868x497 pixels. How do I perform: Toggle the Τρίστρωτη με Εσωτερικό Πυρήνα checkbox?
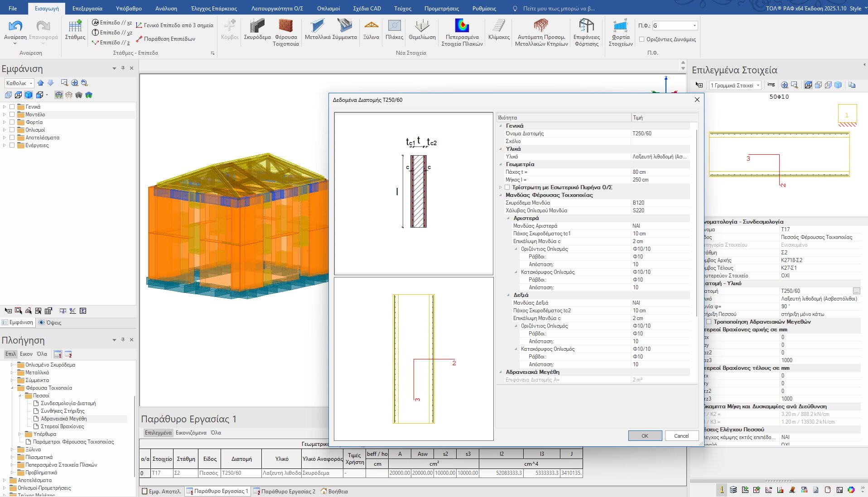tap(507, 187)
